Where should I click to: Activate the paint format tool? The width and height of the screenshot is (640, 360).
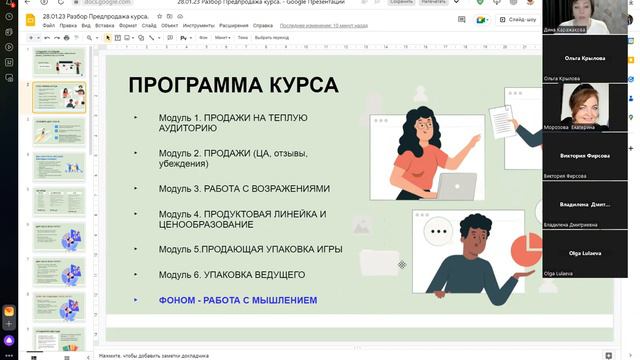[76, 38]
